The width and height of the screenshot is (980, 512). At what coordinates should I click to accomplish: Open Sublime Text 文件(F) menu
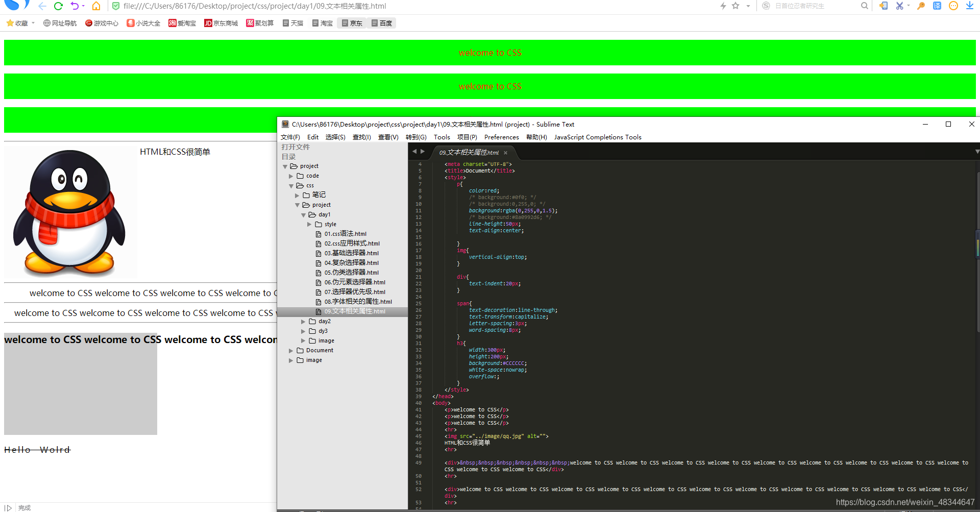[290, 137]
